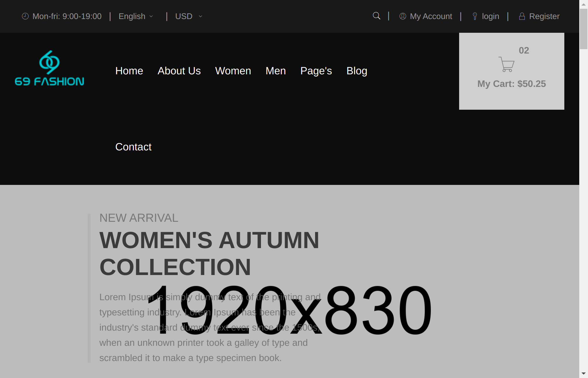
Task: Click the My Account user icon
Action: pyautogui.click(x=403, y=16)
